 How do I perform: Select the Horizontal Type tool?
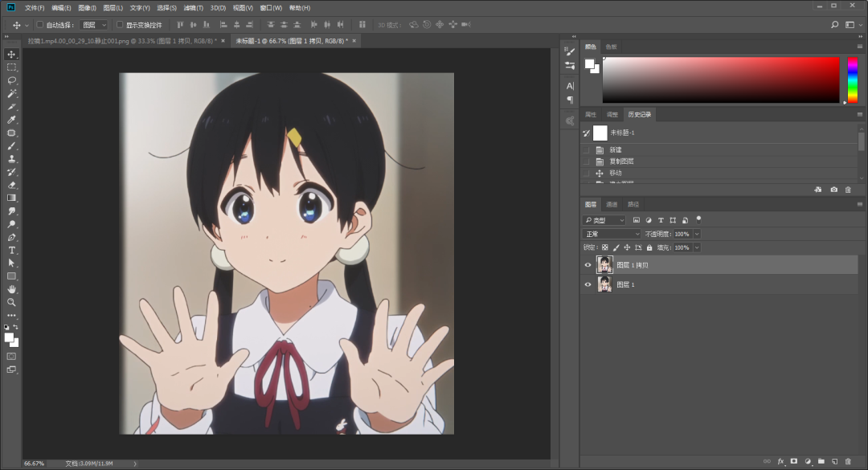click(11, 250)
